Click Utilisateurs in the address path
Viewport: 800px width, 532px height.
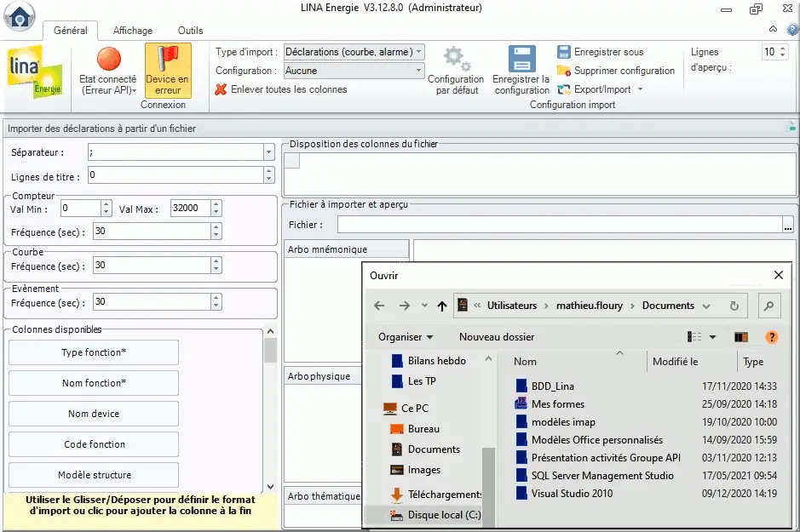(512, 306)
